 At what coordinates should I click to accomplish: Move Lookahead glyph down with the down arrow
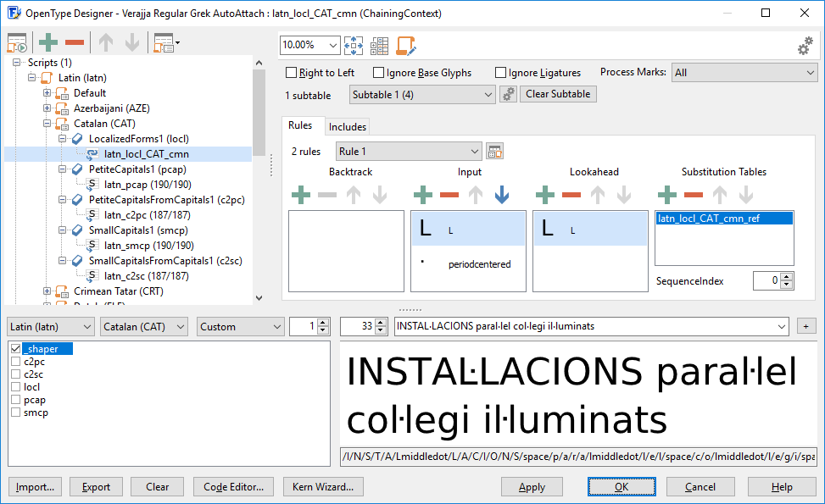point(624,195)
